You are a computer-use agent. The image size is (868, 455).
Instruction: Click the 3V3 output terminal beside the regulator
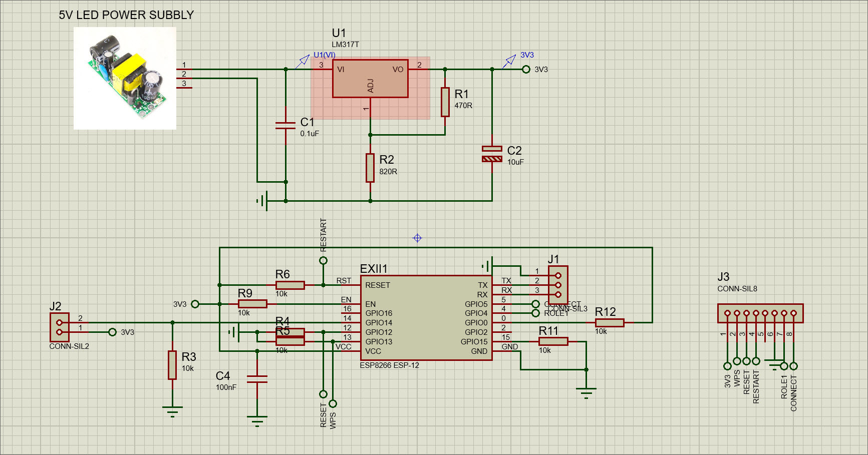(526, 70)
